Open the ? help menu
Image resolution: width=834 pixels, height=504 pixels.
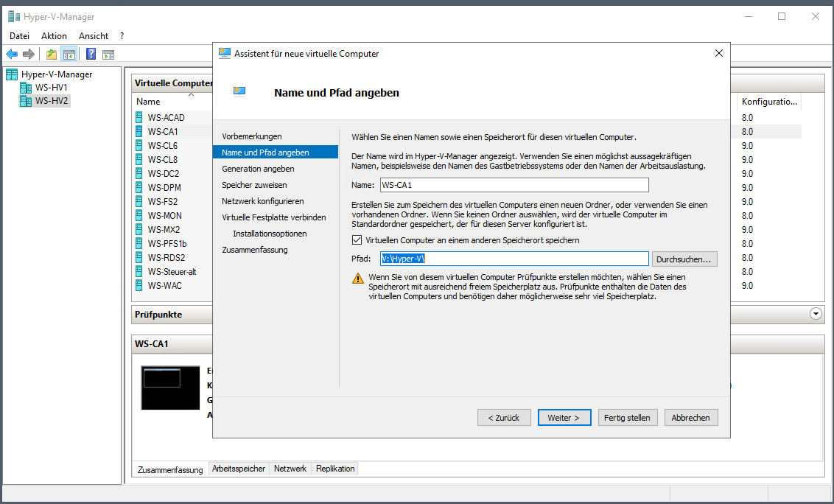tap(122, 35)
